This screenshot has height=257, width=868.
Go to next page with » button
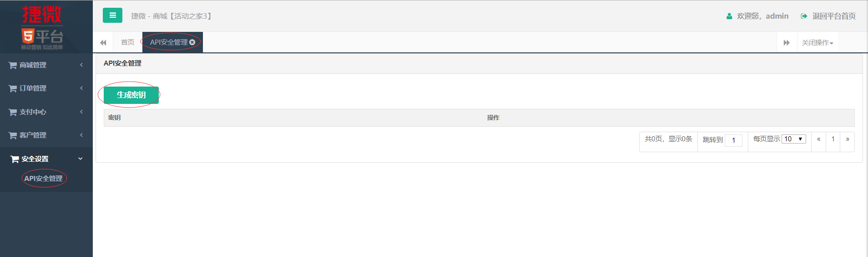[x=848, y=139]
